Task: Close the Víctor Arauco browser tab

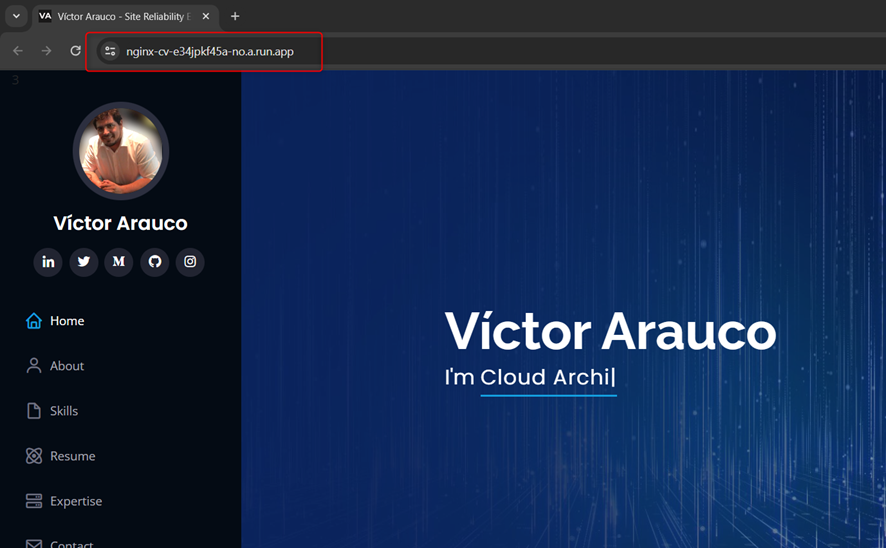Action: pos(206,16)
